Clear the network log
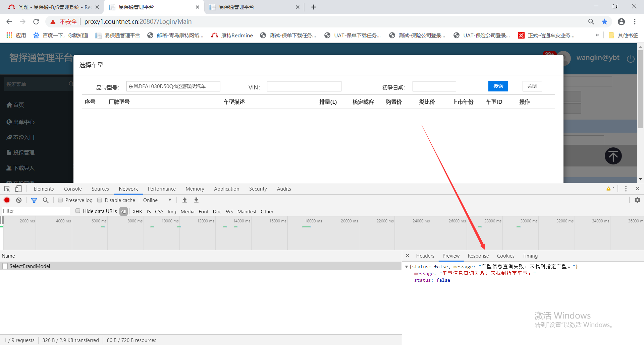 point(19,200)
